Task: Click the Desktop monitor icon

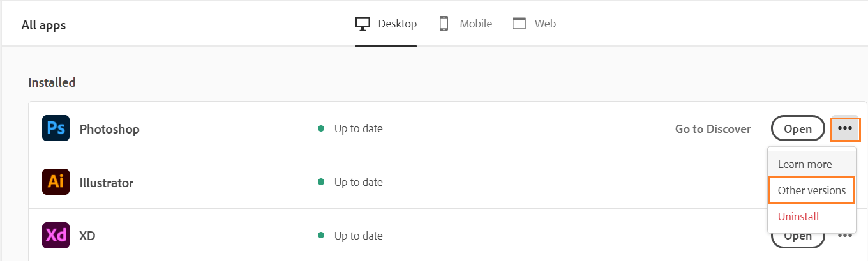Action: point(363,24)
